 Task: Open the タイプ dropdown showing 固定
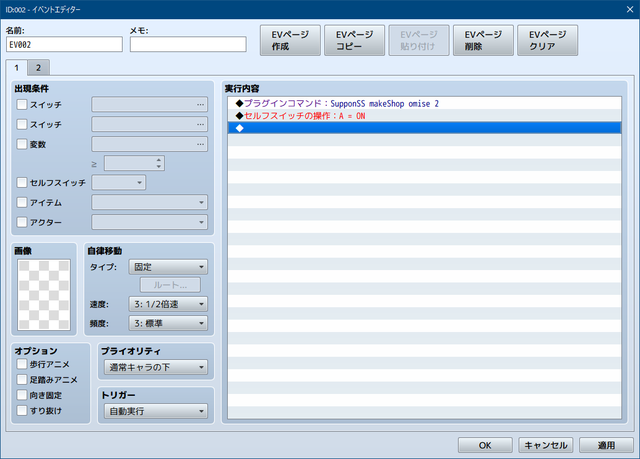point(168,267)
